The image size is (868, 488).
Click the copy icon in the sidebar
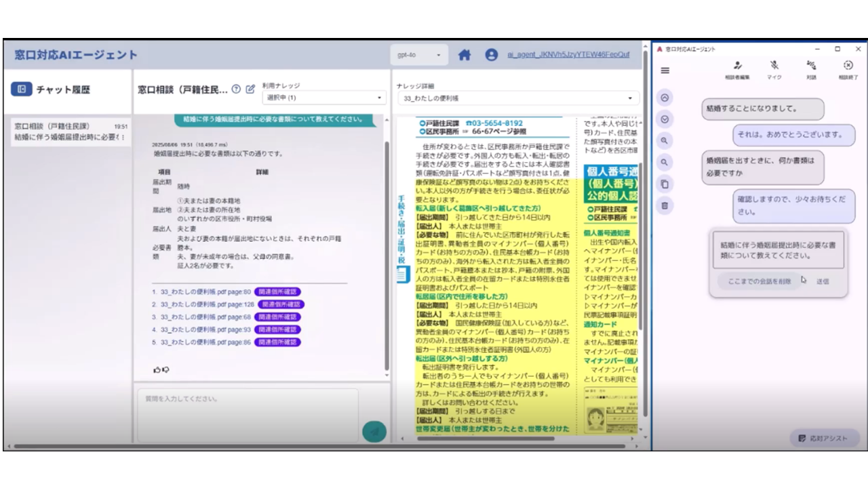(x=664, y=184)
